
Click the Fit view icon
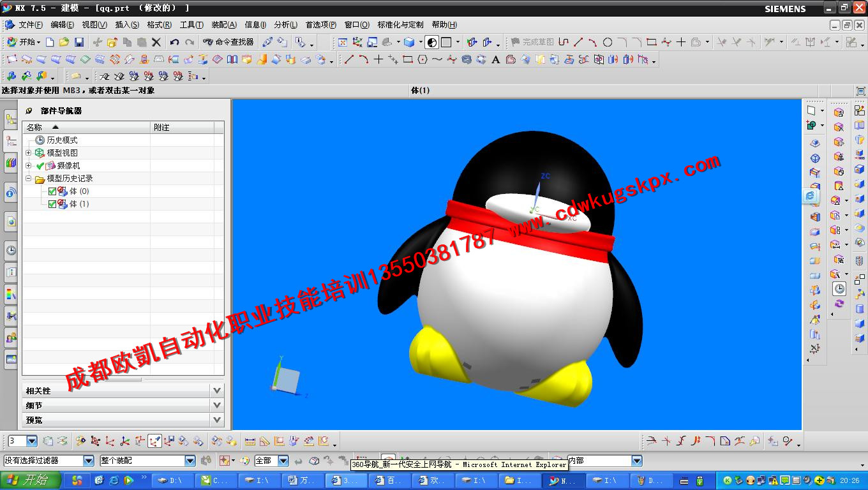[x=343, y=42]
